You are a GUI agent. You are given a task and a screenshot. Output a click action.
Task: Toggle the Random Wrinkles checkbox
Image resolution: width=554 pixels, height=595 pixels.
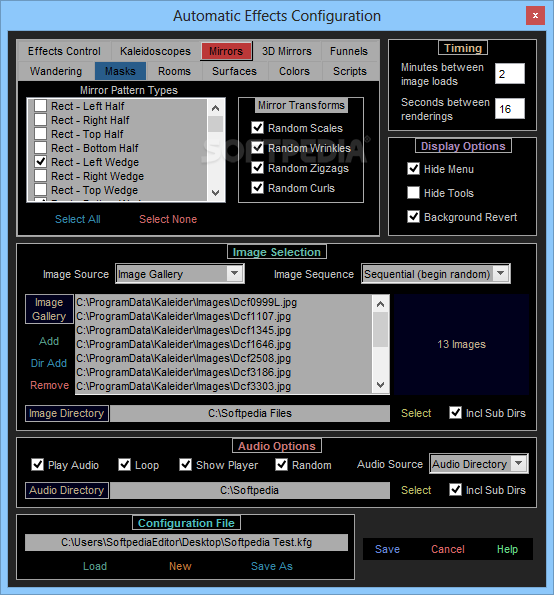click(258, 148)
